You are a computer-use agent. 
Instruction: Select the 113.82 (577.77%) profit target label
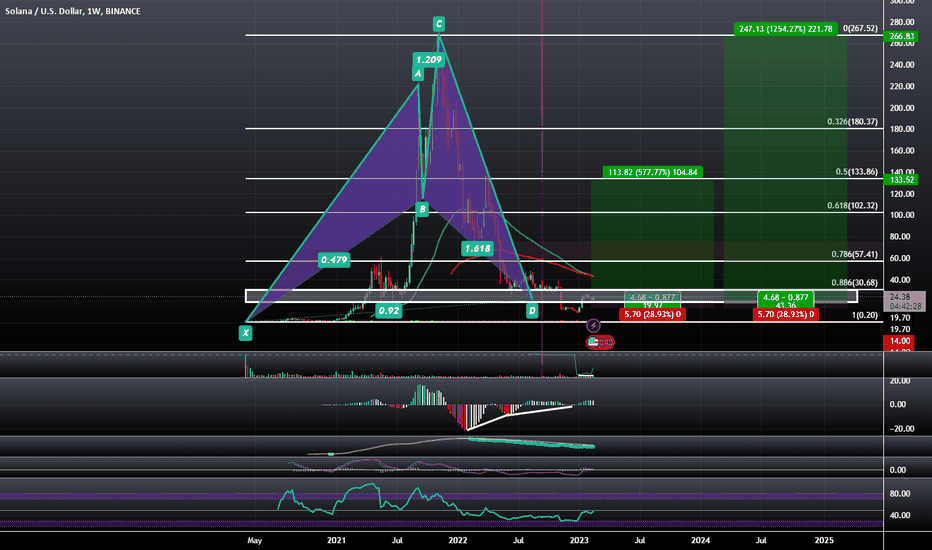653,172
